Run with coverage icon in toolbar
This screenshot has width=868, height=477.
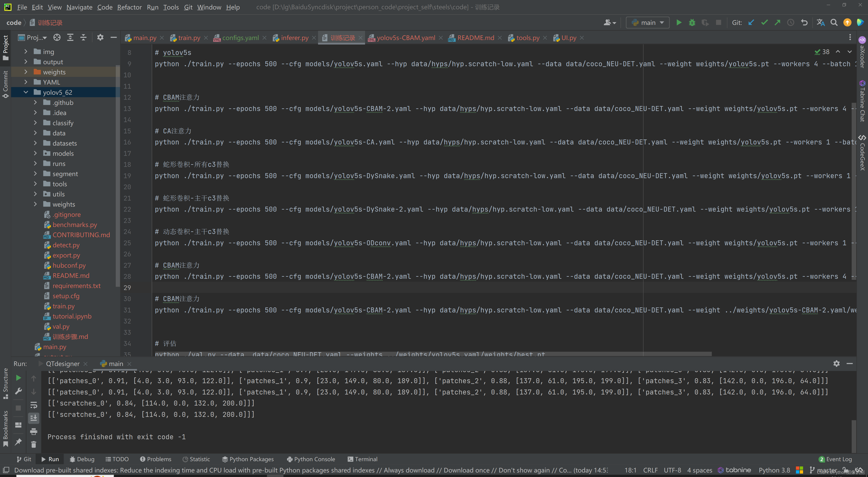click(705, 23)
